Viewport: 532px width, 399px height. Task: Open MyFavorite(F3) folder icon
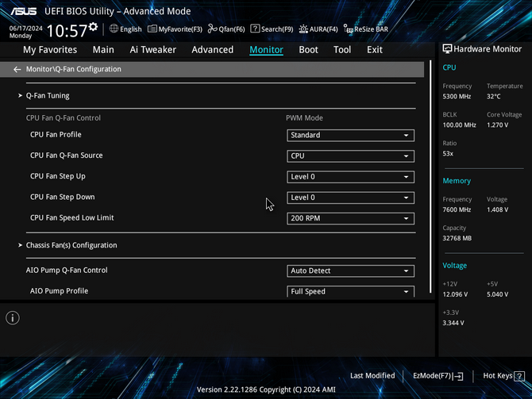152,29
